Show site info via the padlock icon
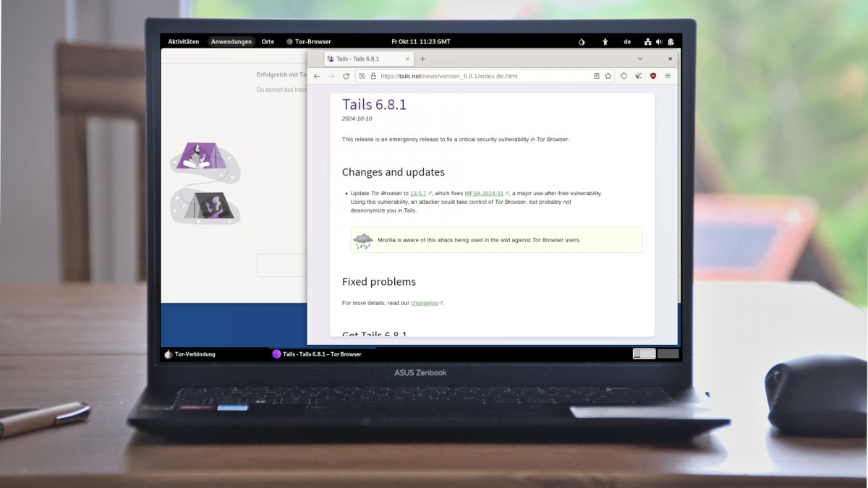 (373, 76)
